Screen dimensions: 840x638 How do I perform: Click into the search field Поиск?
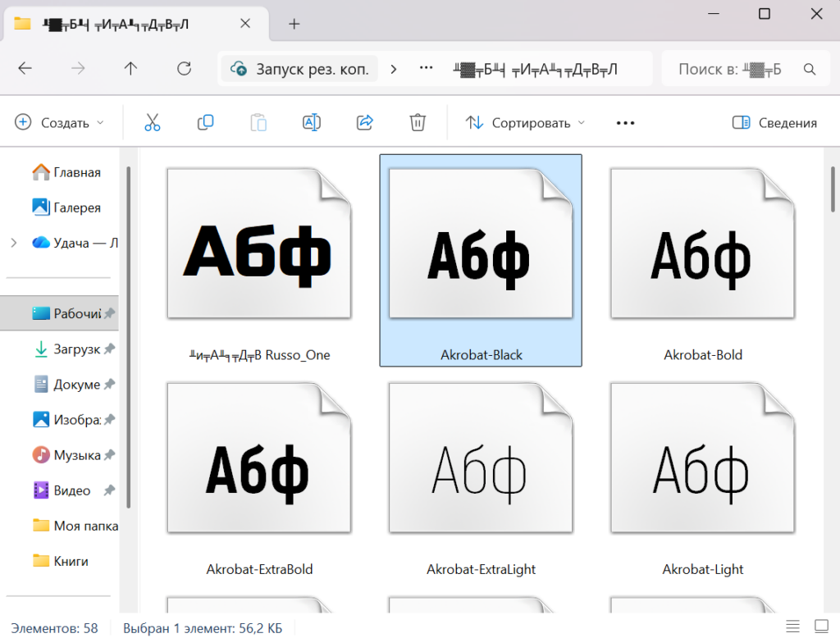(x=728, y=69)
